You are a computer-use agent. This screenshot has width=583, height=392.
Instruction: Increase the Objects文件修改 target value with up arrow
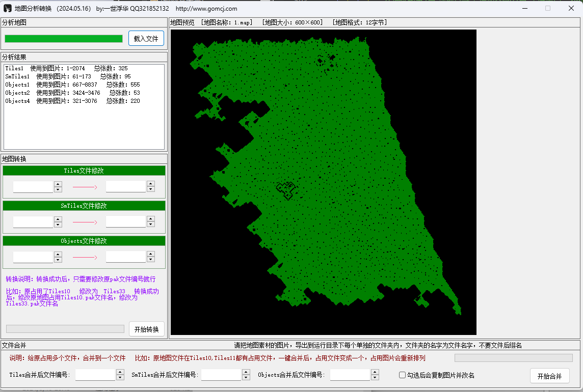[150, 254]
